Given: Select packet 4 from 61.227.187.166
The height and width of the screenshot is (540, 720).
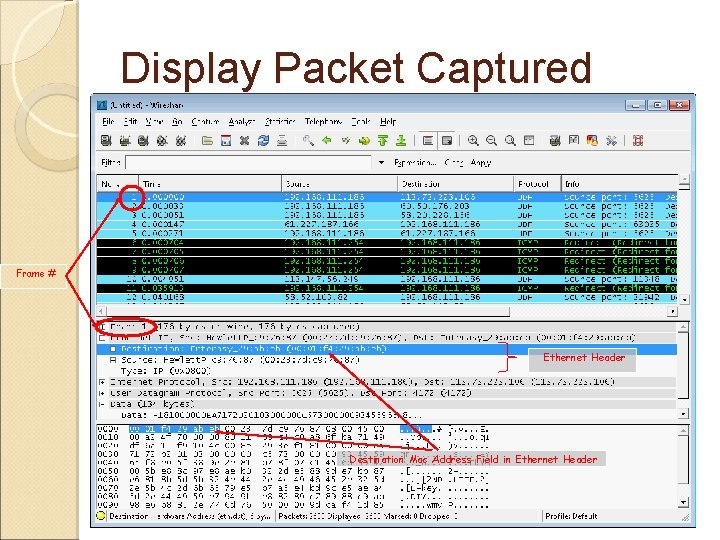Looking at the screenshot, I should (x=387, y=224).
